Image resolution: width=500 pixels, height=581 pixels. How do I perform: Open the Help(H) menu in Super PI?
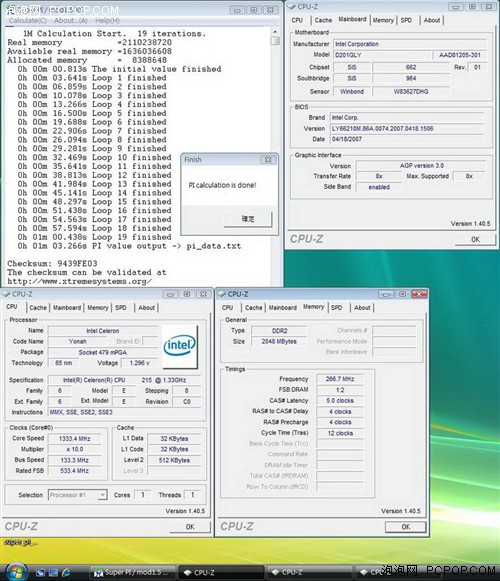click(x=107, y=20)
